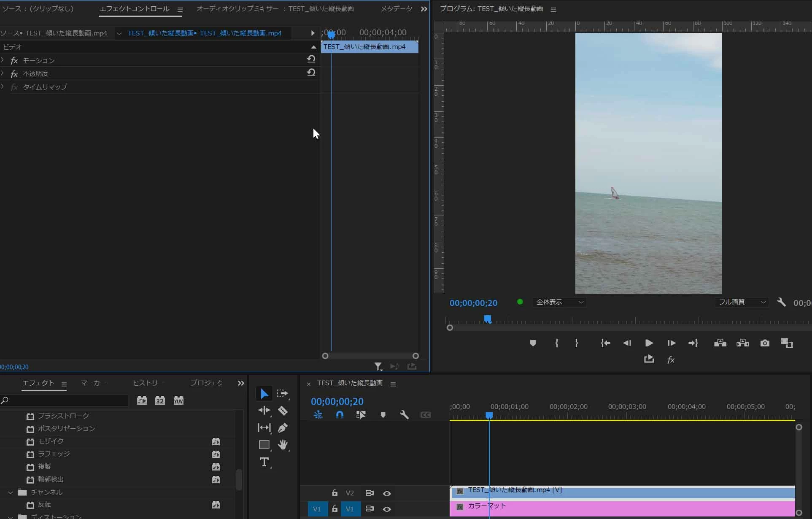Select the Pen tool

(x=283, y=428)
